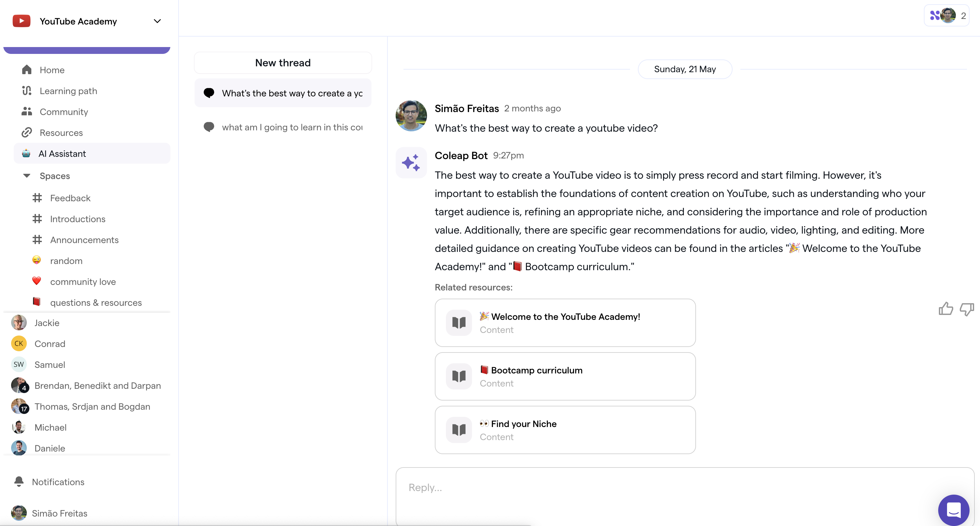Click the AI Assistant robot icon
Viewport: 980px width, 526px height.
26,153
